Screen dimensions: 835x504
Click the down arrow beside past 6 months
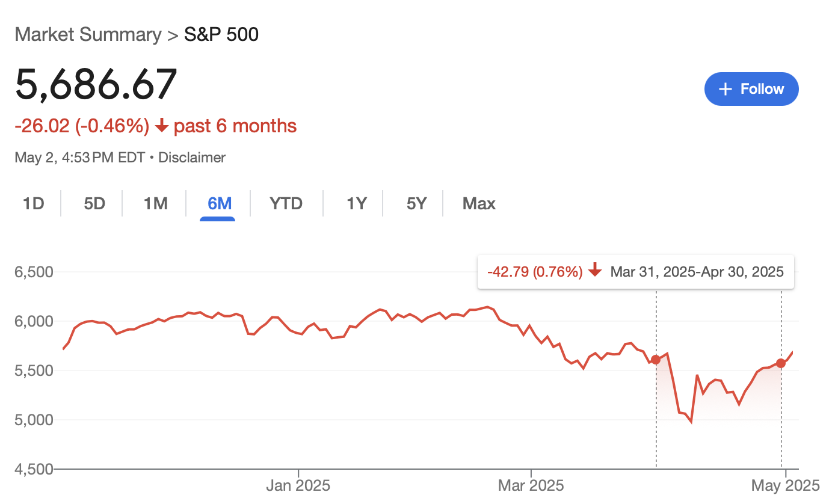click(161, 126)
